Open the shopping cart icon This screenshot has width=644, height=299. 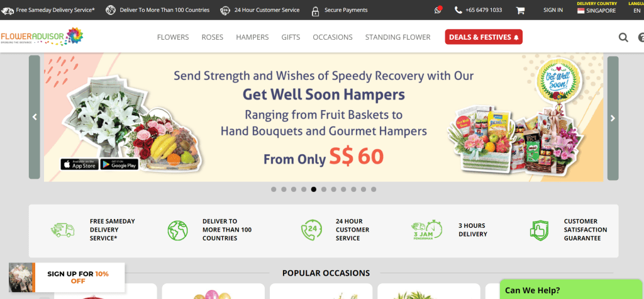tap(520, 10)
